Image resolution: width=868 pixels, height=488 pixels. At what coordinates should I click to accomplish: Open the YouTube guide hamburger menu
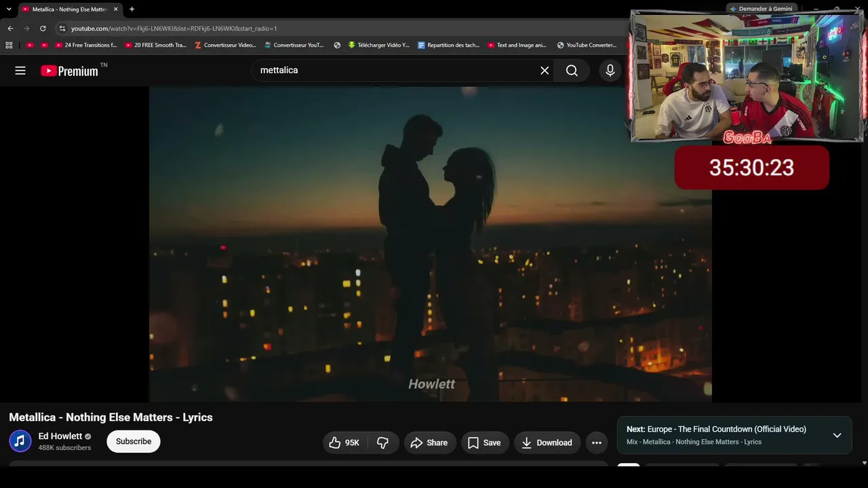(20, 70)
